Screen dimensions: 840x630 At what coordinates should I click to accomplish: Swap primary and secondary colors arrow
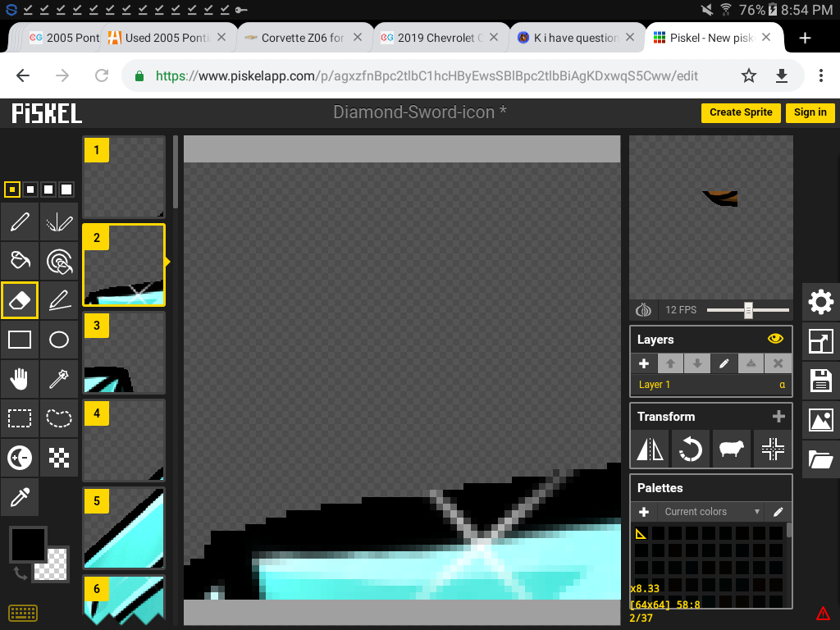(x=20, y=573)
